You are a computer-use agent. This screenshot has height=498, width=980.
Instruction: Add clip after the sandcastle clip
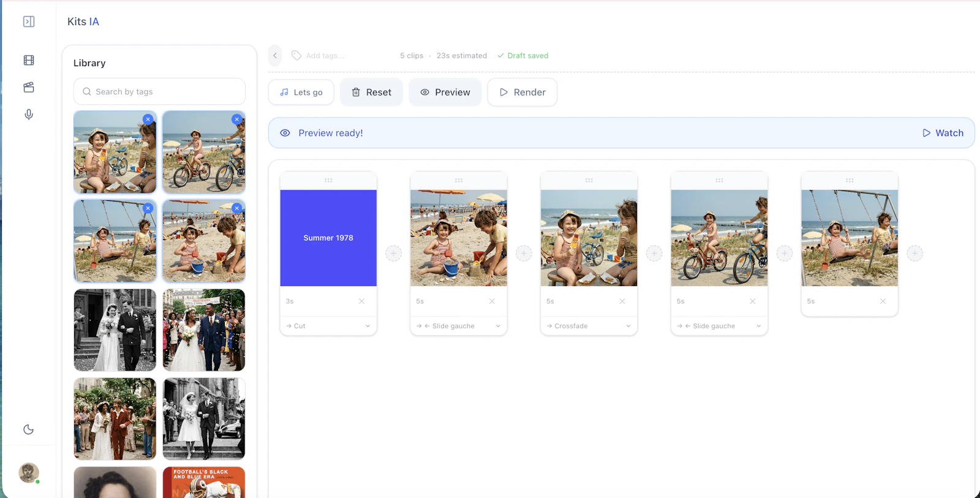point(524,253)
